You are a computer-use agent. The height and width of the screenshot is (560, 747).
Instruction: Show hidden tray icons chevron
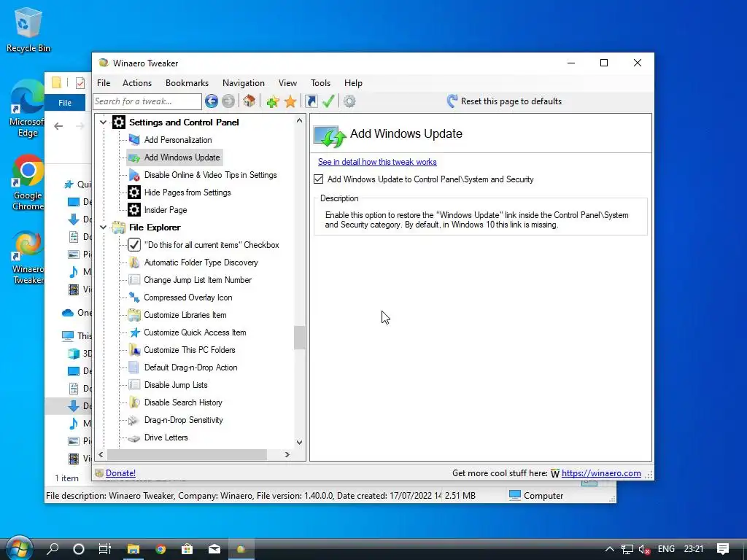609,549
